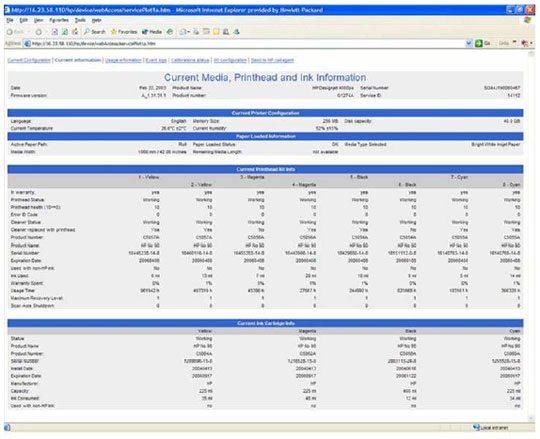540x439 pixels.
Task: Click the scrollbar up arrow
Action: (x=531, y=54)
